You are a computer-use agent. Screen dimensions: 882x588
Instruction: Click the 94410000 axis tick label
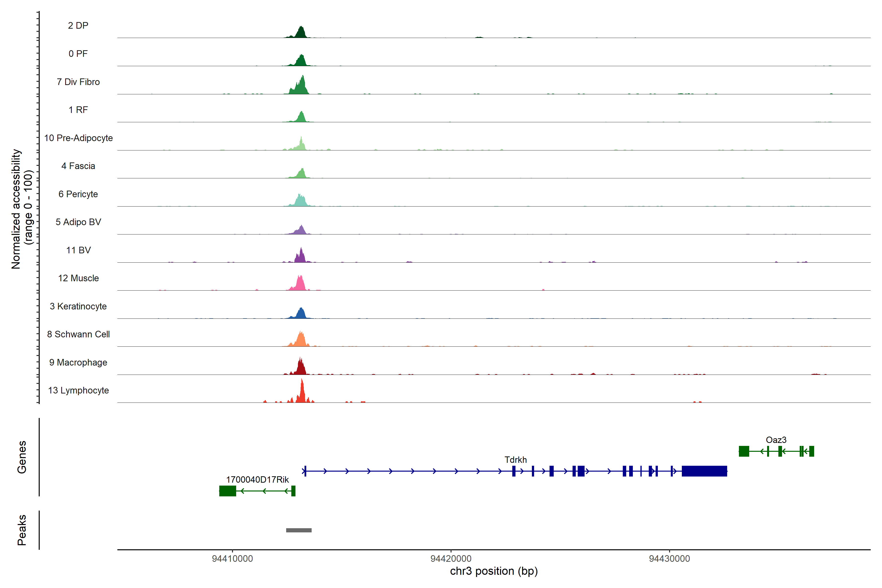232,559
